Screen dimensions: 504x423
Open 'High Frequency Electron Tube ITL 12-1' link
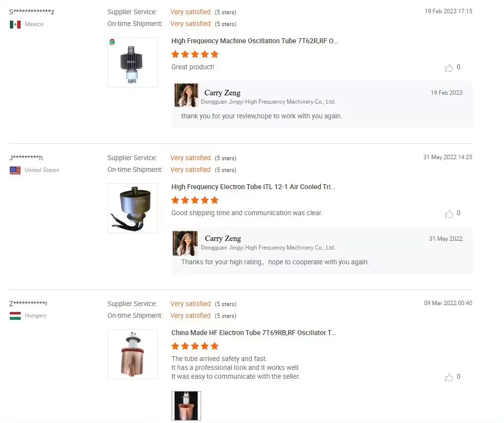coord(253,187)
